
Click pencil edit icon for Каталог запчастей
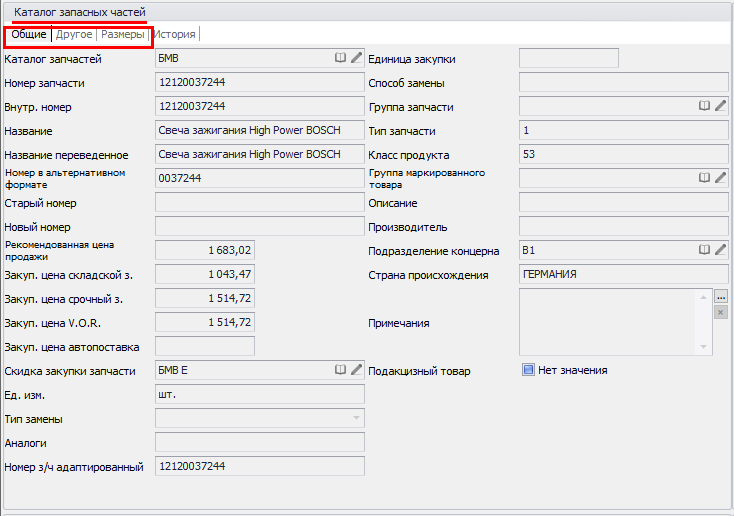click(357, 59)
